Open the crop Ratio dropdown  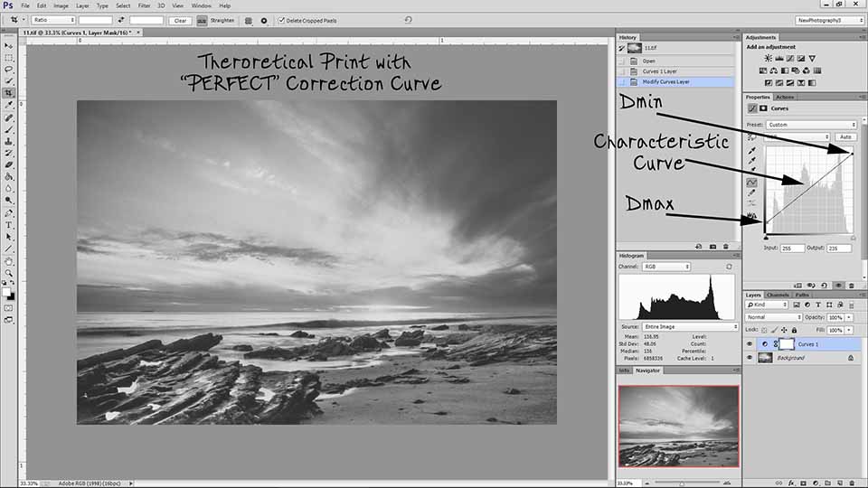coord(53,20)
